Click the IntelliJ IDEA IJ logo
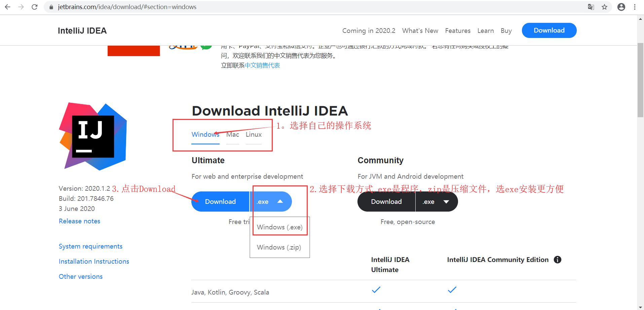The width and height of the screenshot is (644, 310). coord(93,136)
